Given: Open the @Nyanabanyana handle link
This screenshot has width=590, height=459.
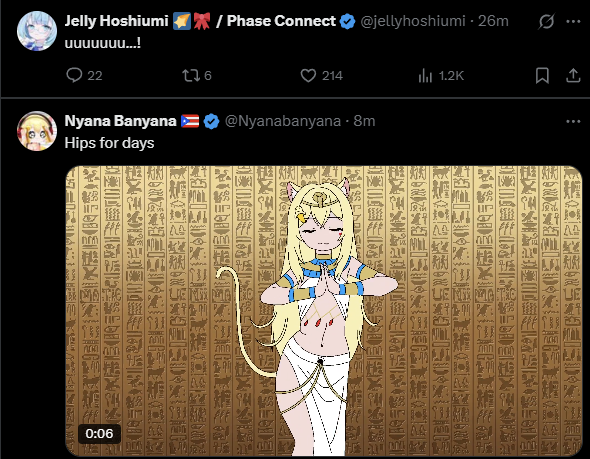Looking at the screenshot, I should point(283,121).
